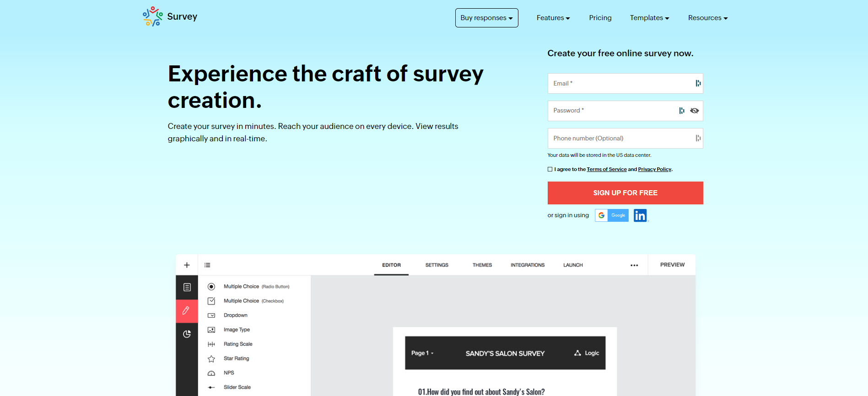Select Multiple Choice radio button question

click(241, 287)
